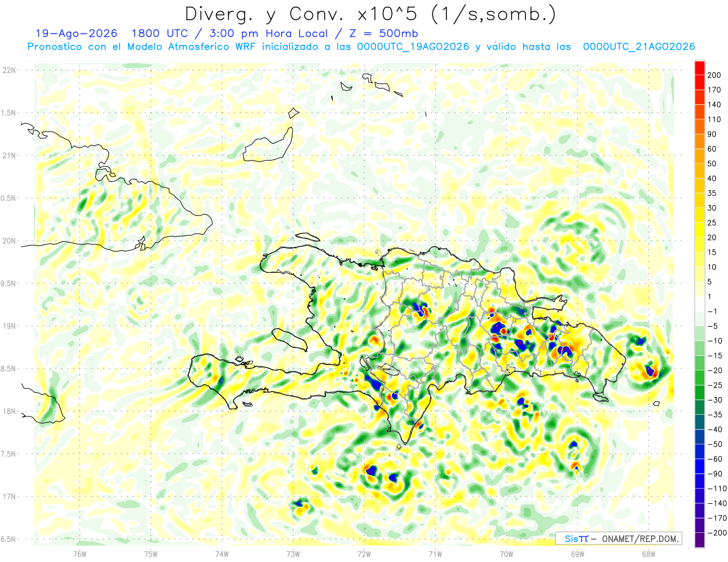Click the '71W' longitude label
This screenshot has width=728, height=562.
coord(435,554)
